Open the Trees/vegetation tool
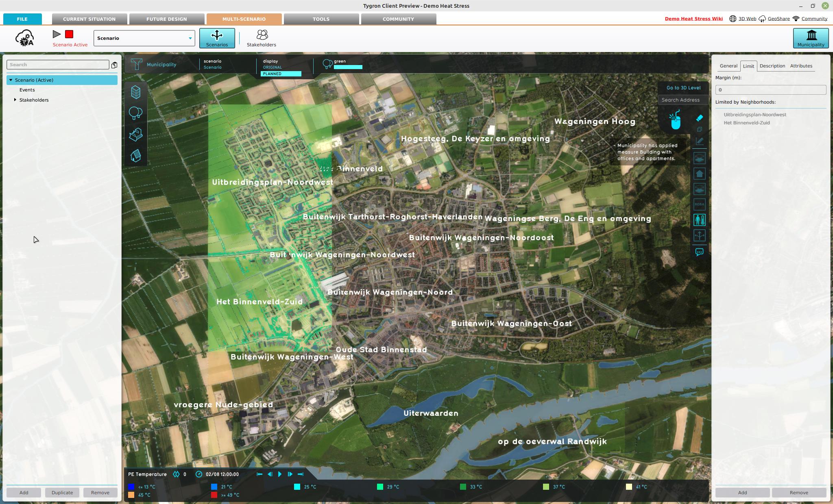Image resolution: width=833 pixels, height=504 pixels. click(x=135, y=113)
